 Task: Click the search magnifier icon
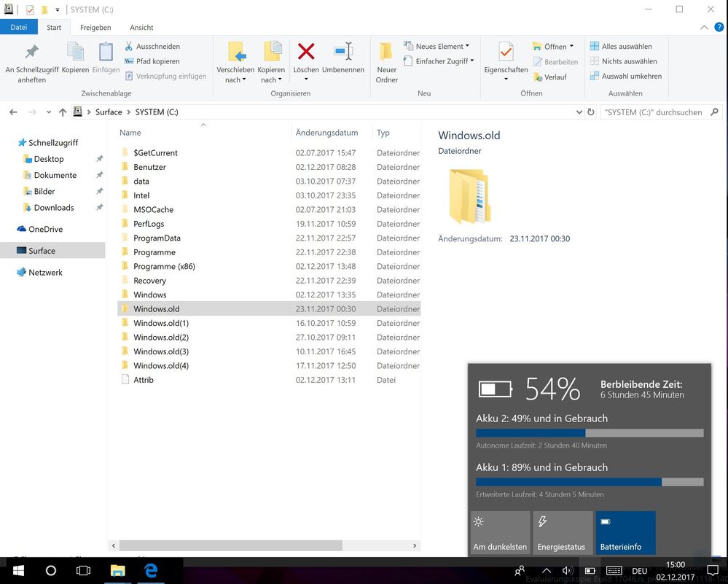click(715, 112)
